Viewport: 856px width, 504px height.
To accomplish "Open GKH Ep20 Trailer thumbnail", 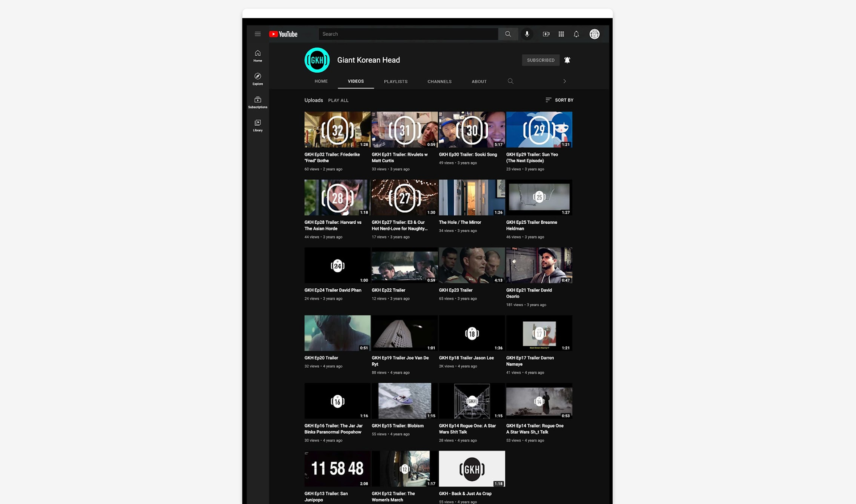I will [x=337, y=333].
